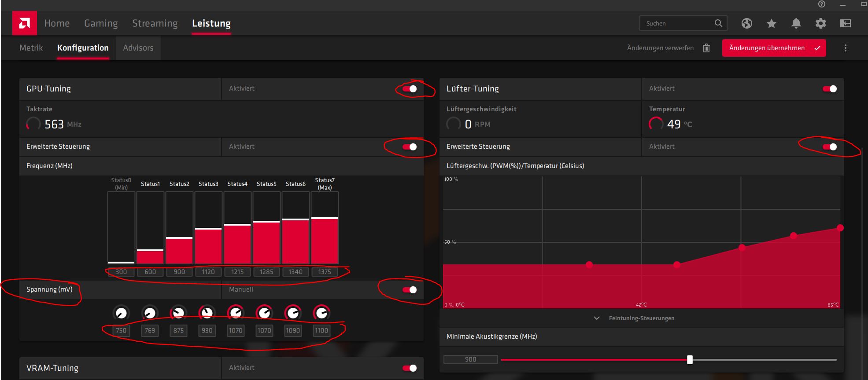Click voltage field 930
This screenshot has width=868, height=380.
207,331
